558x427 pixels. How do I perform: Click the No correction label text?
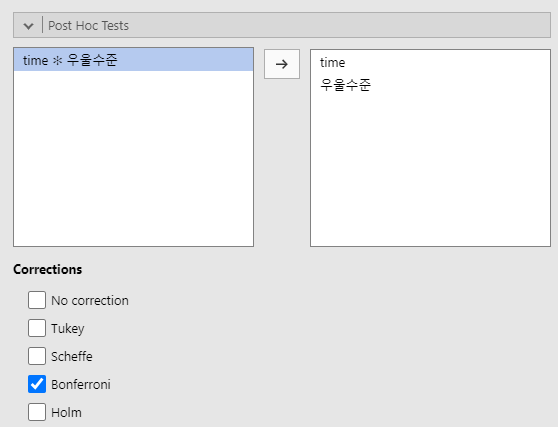point(90,301)
